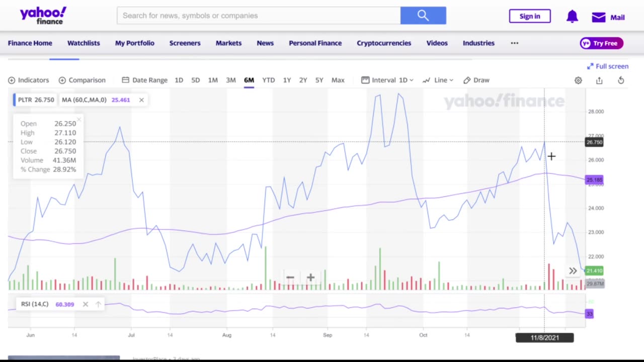Open the more navigation ellipsis menu
This screenshot has height=362, width=644.
[x=514, y=43]
